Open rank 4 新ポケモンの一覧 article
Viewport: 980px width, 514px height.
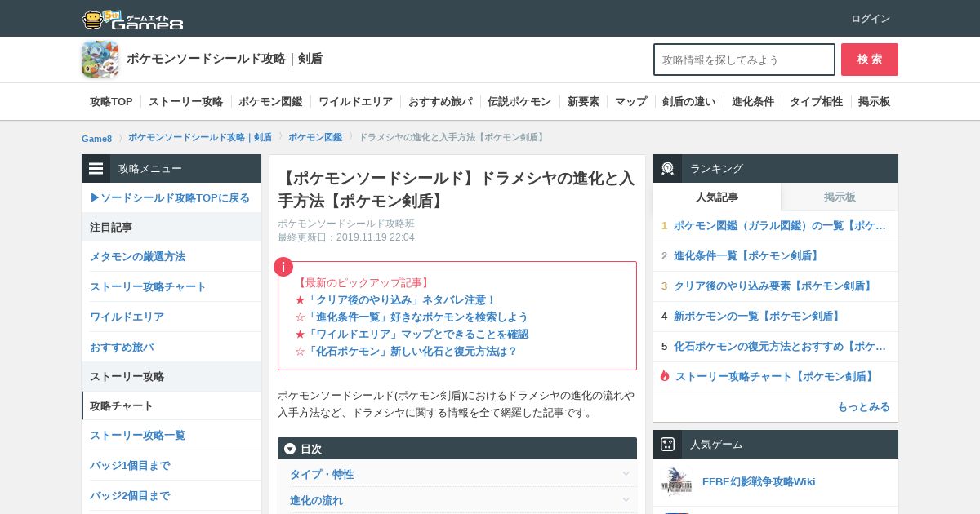[x=758, y=316]
